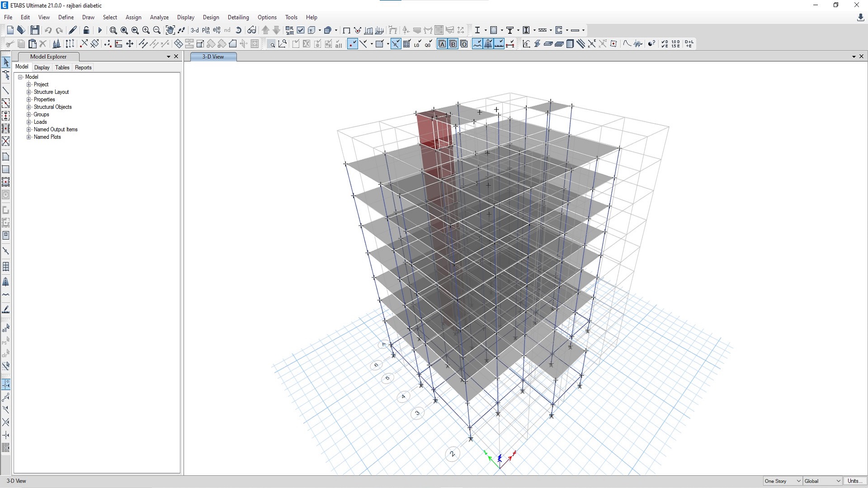Viewport: 868px width, 488px height.
Task: Open the Global coordinate system dropdown
Action: [822, 481]
